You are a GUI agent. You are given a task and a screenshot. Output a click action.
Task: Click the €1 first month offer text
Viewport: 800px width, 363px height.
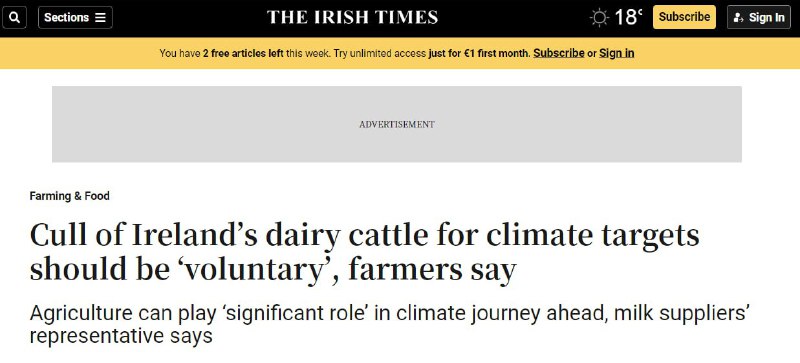pos(479,53)
